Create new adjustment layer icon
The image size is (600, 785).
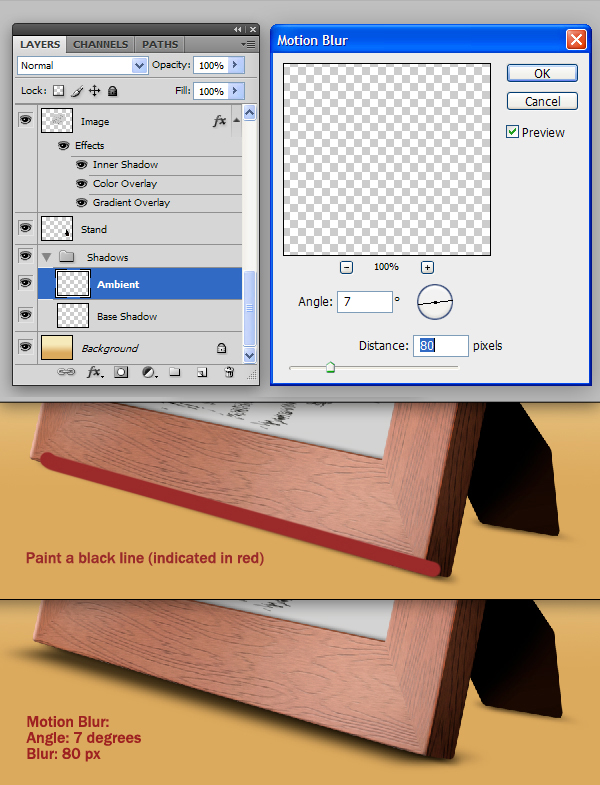click(x=149, y=372)
